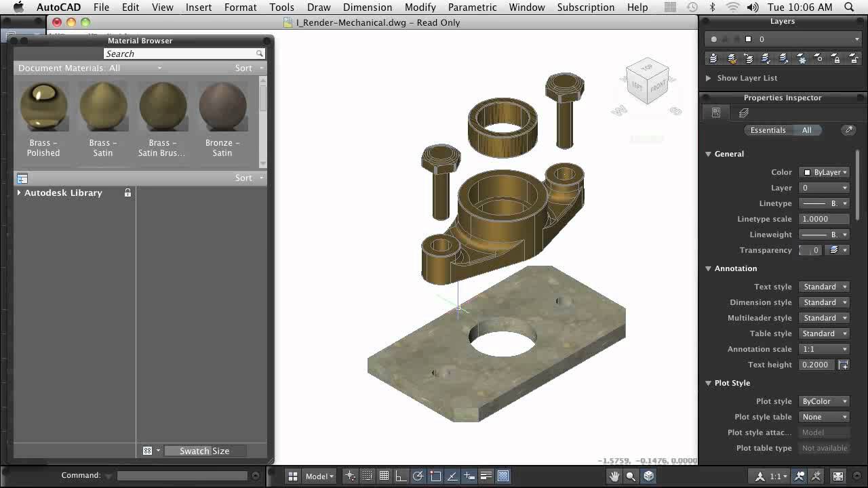Click the Command line input field

pos(183,476)
